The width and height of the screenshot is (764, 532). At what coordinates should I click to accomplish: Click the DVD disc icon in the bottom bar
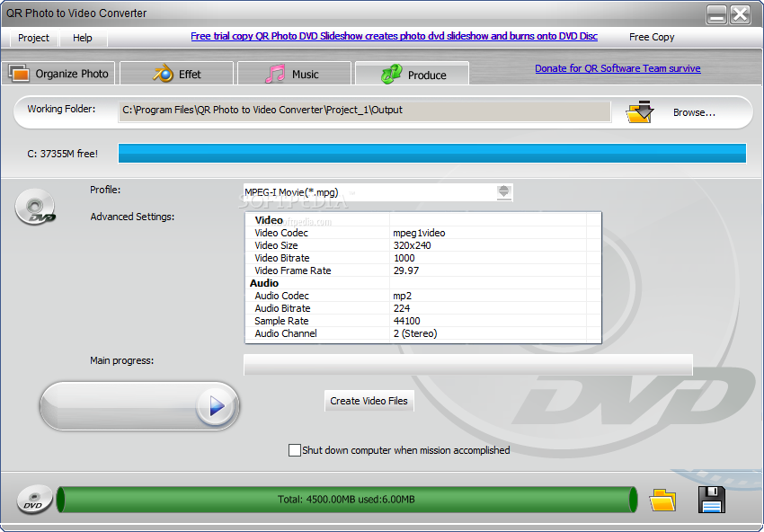click(x=34, y=500)
